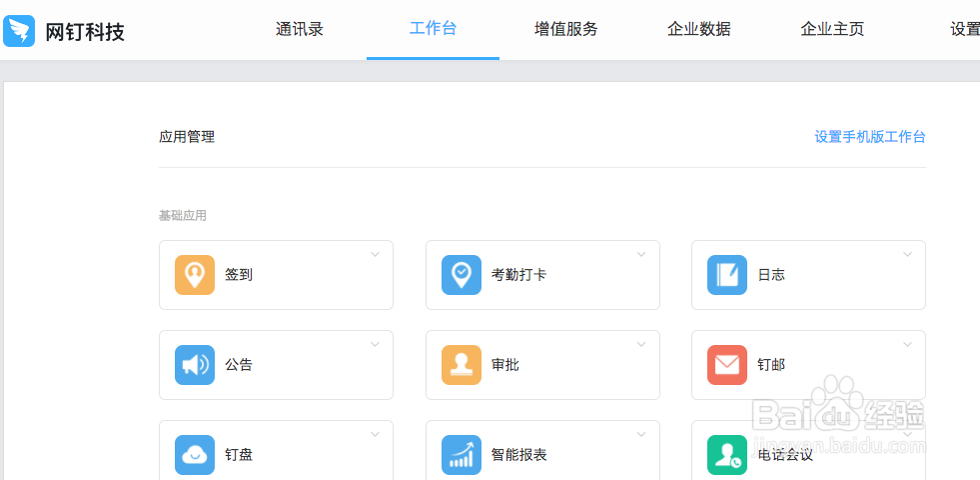Click the 应用管理 heading

(x=187, y=137)
